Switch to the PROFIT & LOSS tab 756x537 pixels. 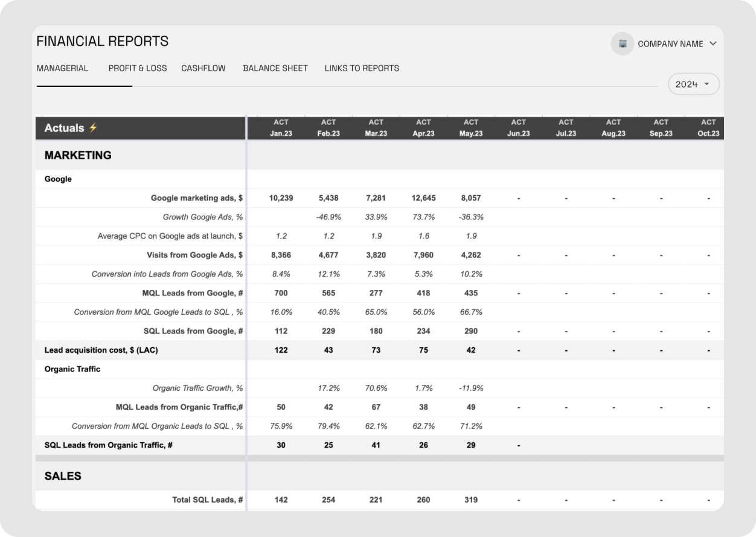tap(138, 68)
